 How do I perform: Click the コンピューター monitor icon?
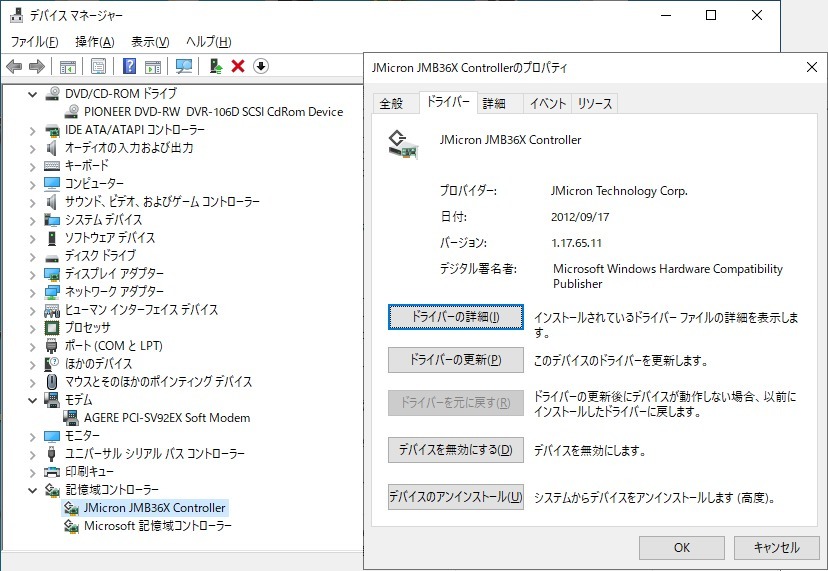coord(52,184)
